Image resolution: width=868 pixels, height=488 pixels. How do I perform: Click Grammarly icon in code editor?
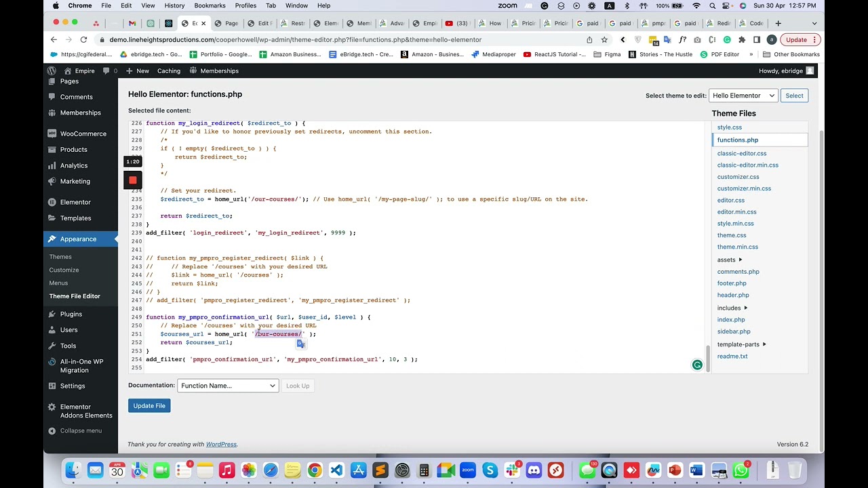point(697,365)
